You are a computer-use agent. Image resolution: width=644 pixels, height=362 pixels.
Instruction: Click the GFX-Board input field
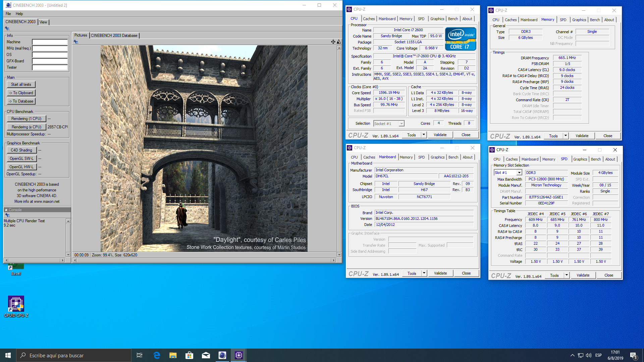pyautogui.click(x=50, y=61)
